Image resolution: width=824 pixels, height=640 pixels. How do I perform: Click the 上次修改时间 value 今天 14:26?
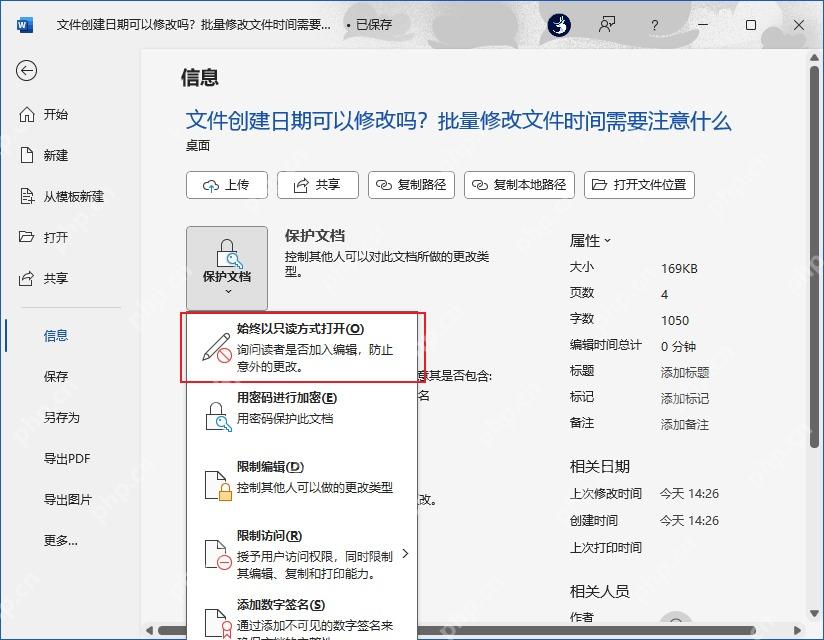tap(689, 494)
